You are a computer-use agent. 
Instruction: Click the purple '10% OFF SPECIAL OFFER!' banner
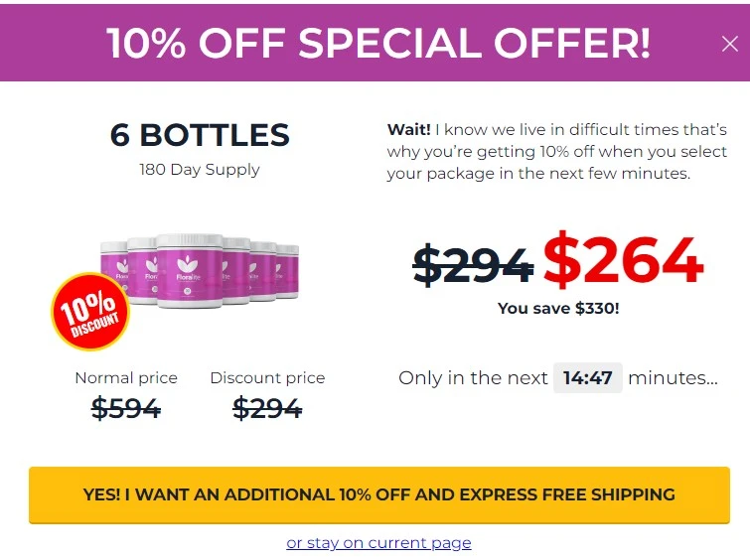click(x=375, y=43)
